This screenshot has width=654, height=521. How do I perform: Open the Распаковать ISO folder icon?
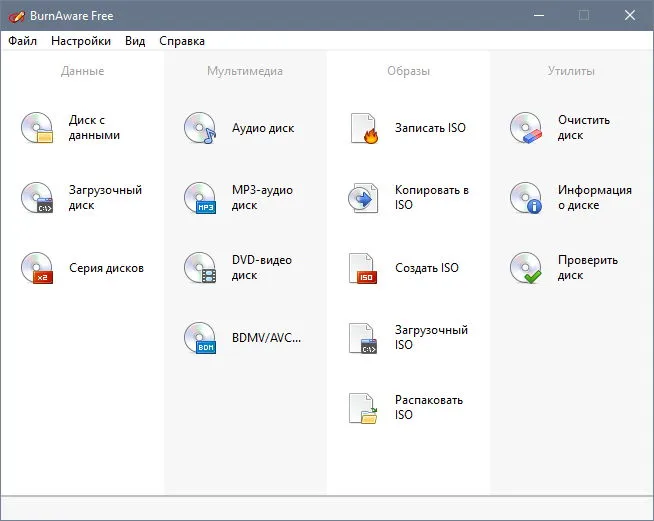click(363, 408)
